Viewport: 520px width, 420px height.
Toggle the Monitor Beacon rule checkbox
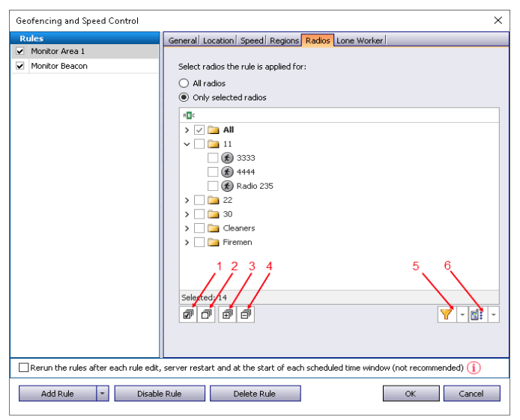point(20,66)
